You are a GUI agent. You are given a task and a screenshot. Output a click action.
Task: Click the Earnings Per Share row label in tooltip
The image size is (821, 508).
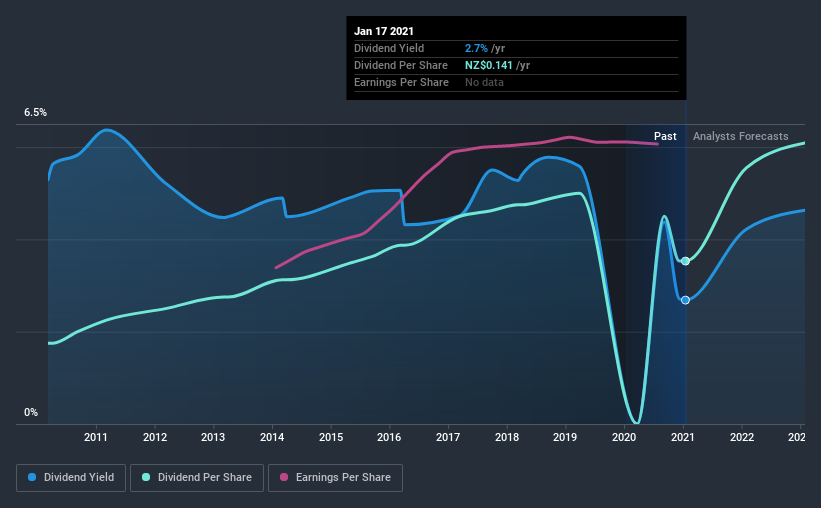[x=401, y=82]
